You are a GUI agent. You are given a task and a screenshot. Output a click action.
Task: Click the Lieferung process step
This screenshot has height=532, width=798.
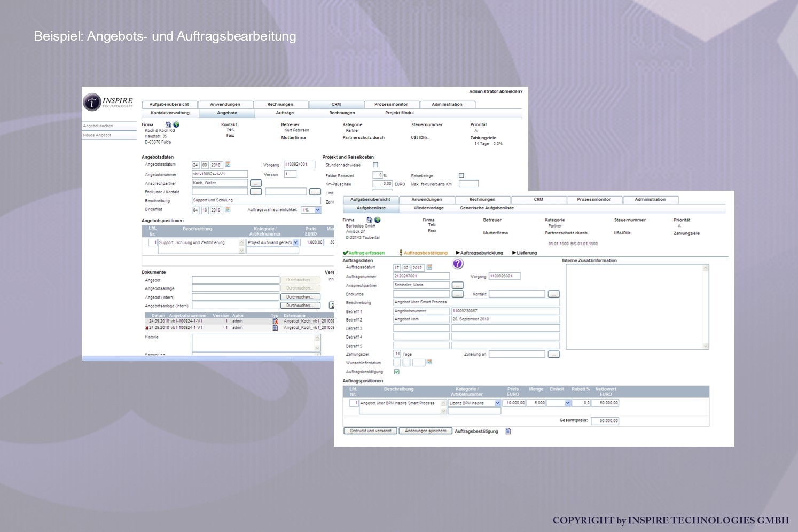pos(525,253)
